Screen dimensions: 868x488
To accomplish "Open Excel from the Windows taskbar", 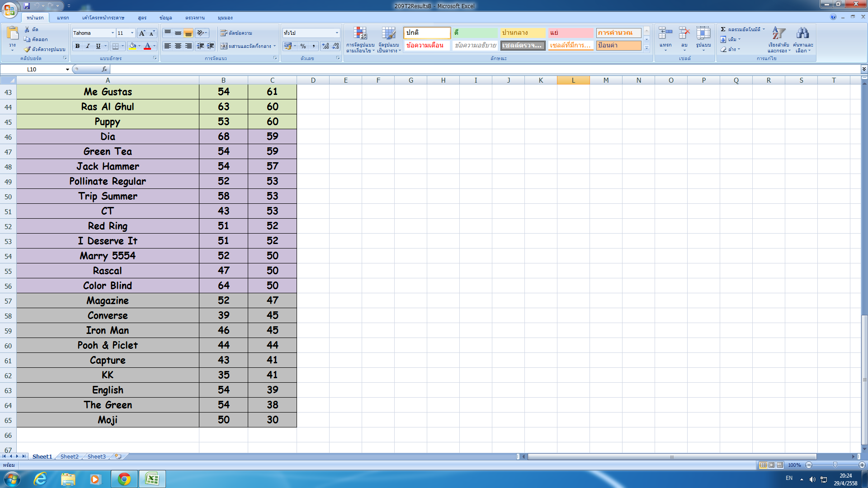I will click(152, 479).
